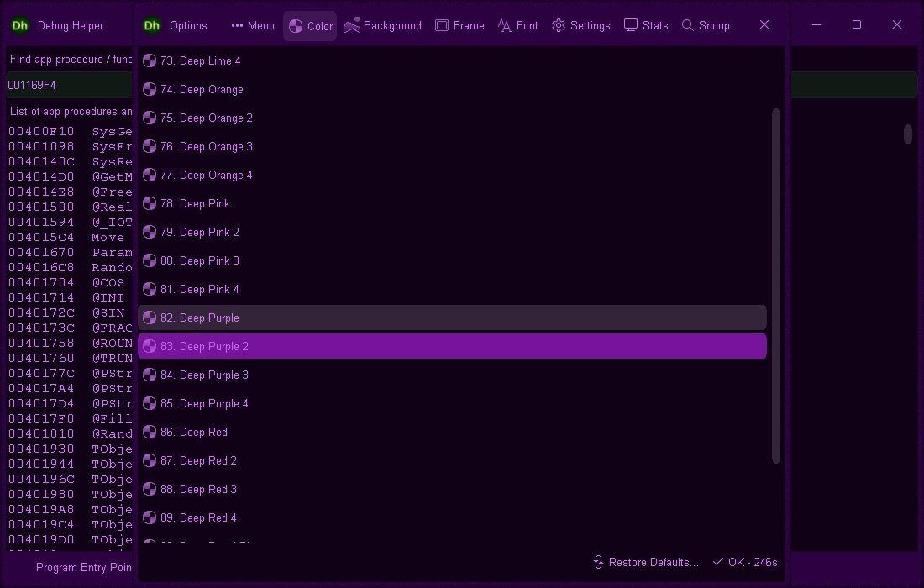Switch to the Font tab
Image resolution: width=924 pixels, height=588 pixels.
pos(517,25)
